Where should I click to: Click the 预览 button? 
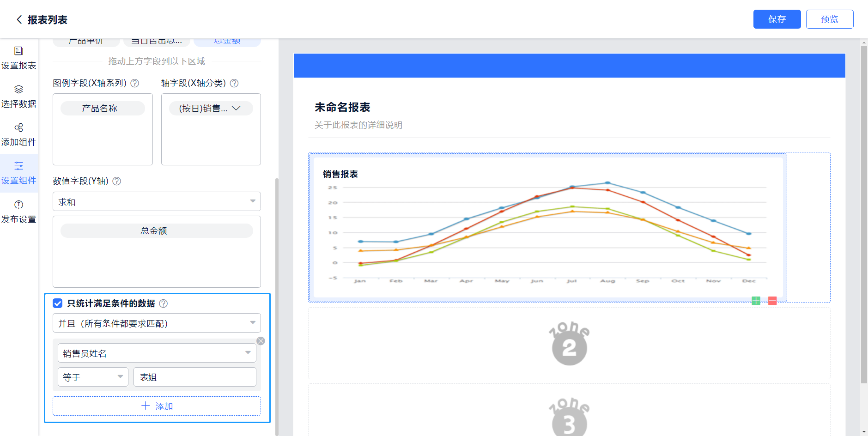coord(829,19)
